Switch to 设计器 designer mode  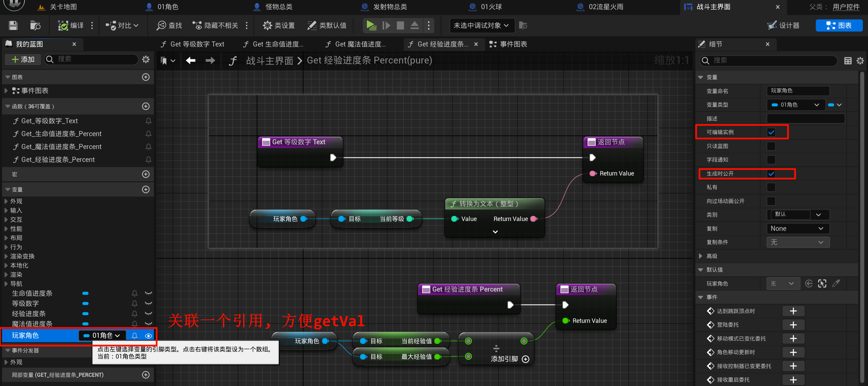784,25
